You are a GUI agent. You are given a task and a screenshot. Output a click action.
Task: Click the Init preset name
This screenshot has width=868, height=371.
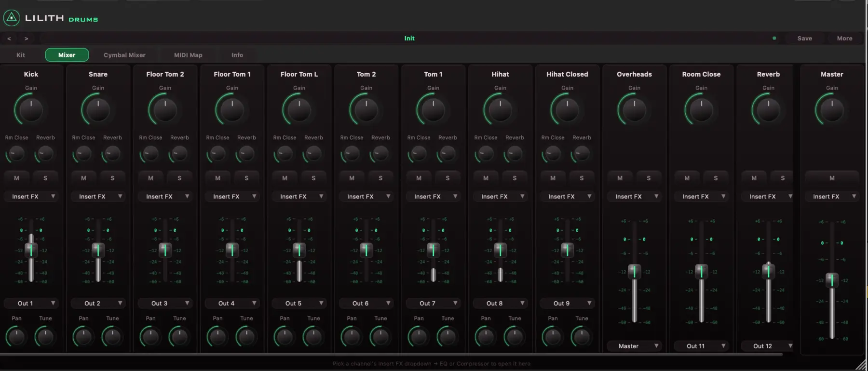pyautogui.click(x=409, y=39)
